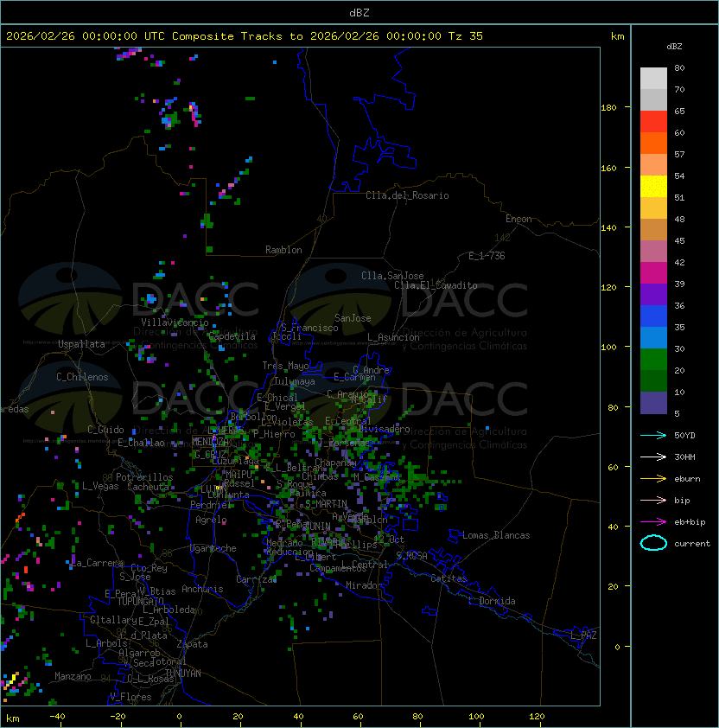Screen dimensions: 719x728
Task: Select the golden swatch between 51 and 48 dBZ
Action: pos(653,208)
